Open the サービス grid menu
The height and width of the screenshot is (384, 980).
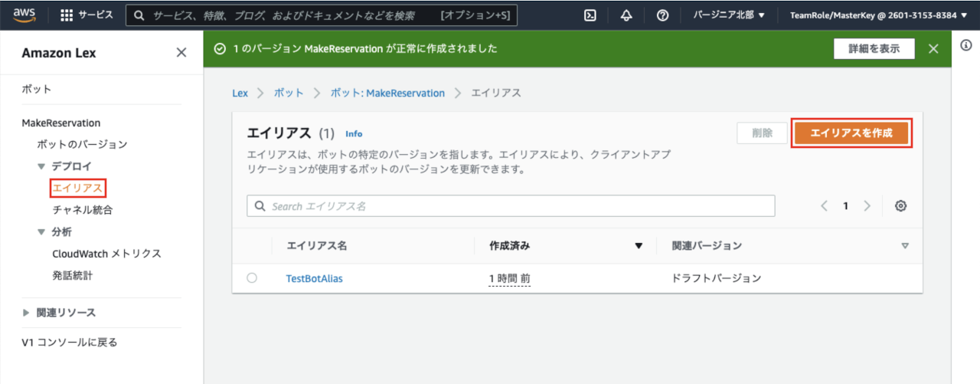pos(87,15)
